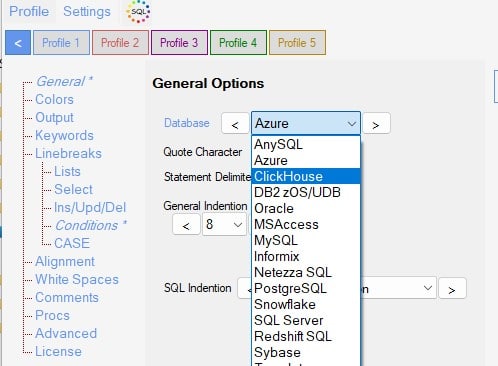The width and height of the screenshot is (498, 366).
Task: Click next SQL Indention arrow button
Action: click(x=452, y=289)
